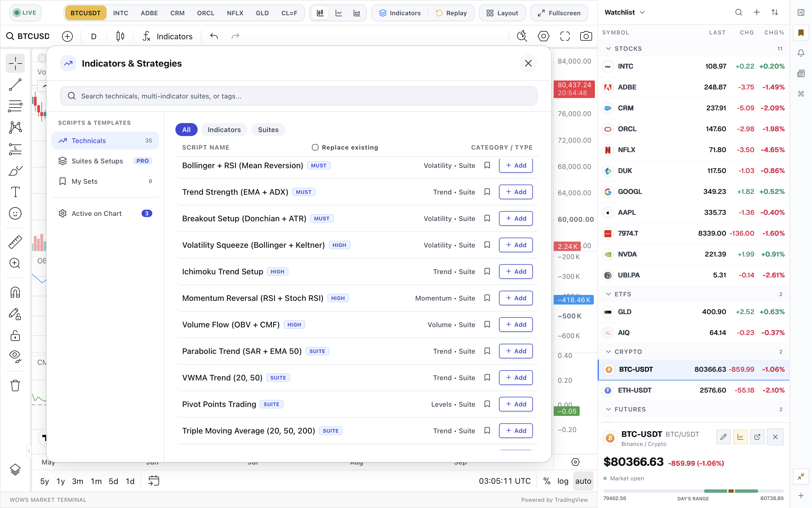Image resolution: width=812 pixels, height=508 pixels.
Task: Add the Triple Moving Average suite
Action: pyautogui.click(x=516, y=431)
